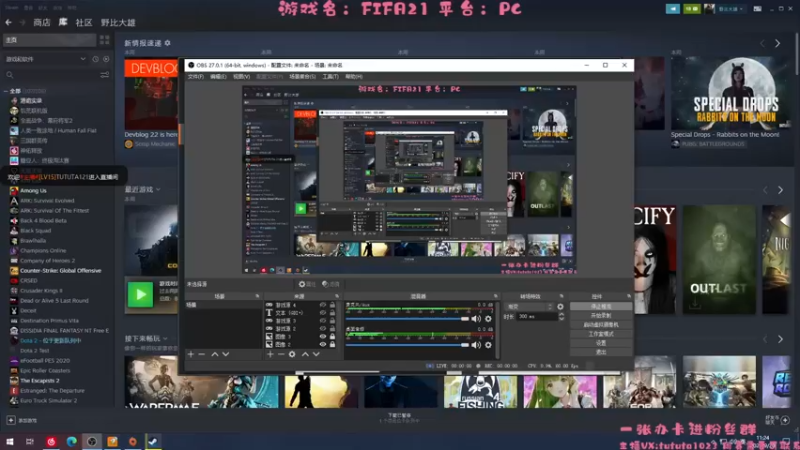The height and width of the screenshot is (450, 800).
Task: Move source down with sources panel down arrow
Action: [316, 354]
